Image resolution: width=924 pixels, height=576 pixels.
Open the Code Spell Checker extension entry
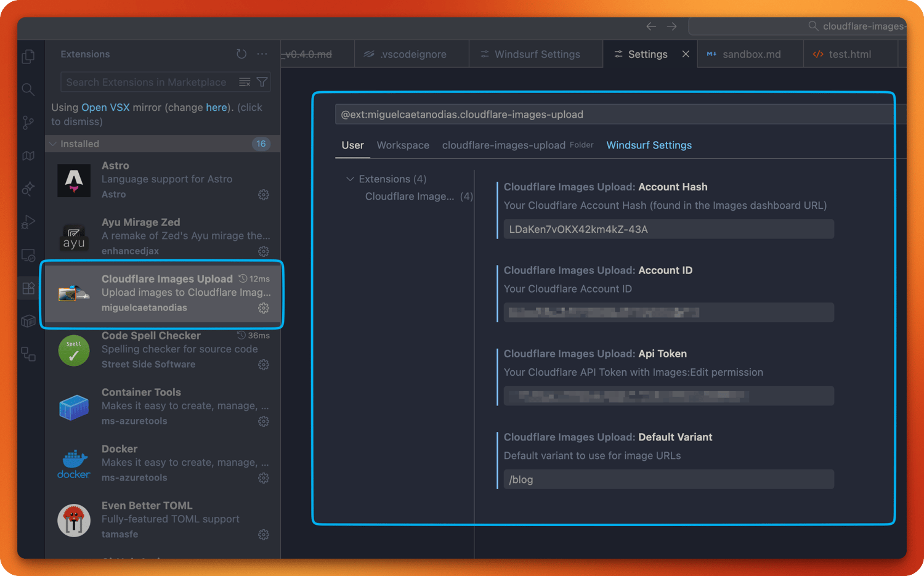[163, 350]
